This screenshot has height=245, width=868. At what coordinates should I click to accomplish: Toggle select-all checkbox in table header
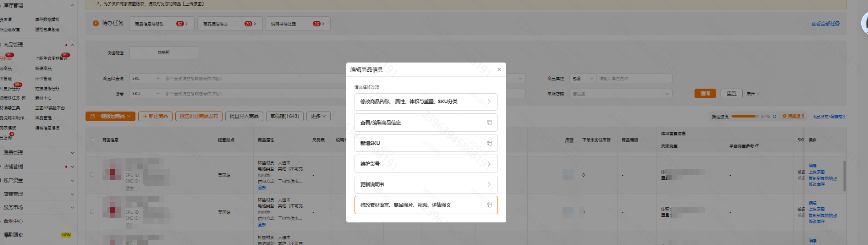tap(92, 139)
